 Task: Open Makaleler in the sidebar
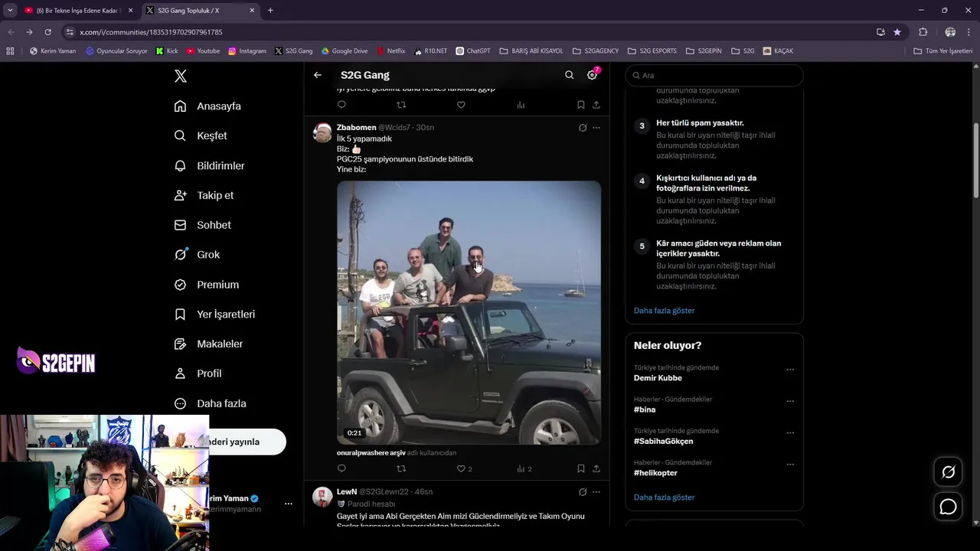[208, 344]
